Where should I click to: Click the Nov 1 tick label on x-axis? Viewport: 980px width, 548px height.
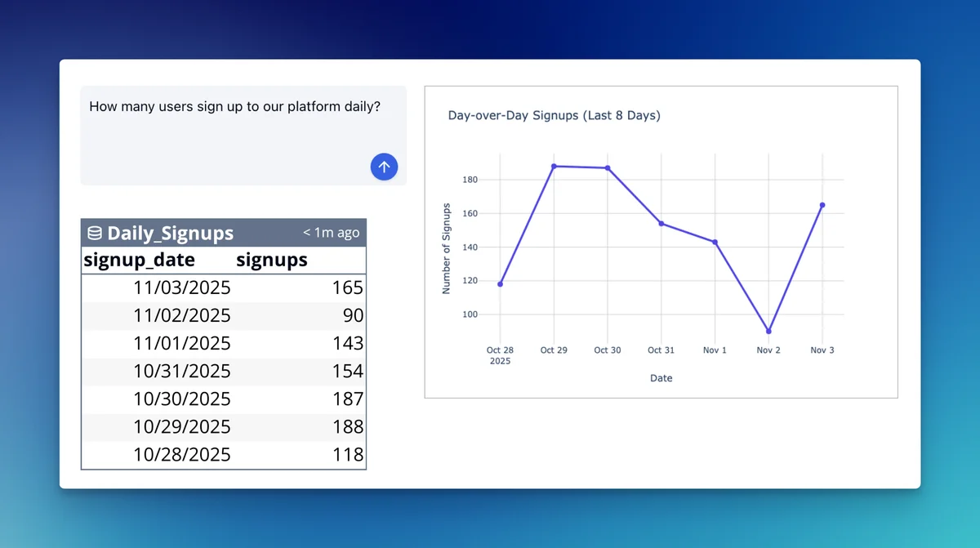[715, 350]
